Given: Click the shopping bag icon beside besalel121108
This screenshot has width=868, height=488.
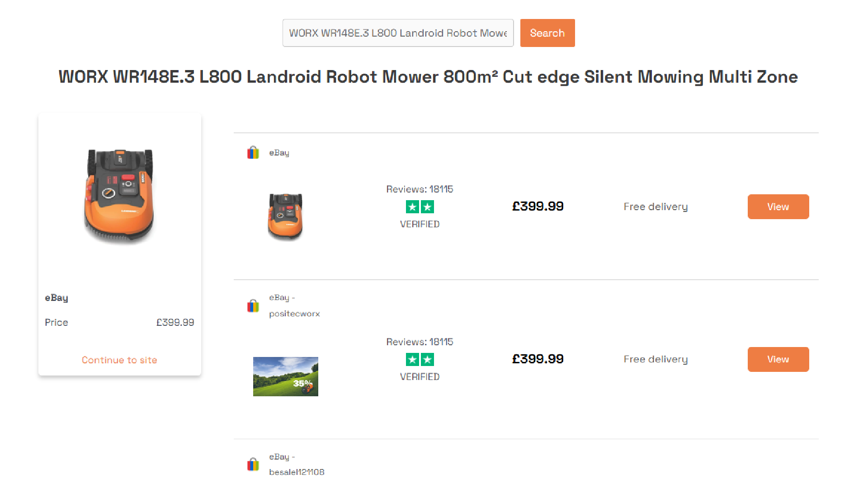Looking at the screenshot, I should 253,465.
